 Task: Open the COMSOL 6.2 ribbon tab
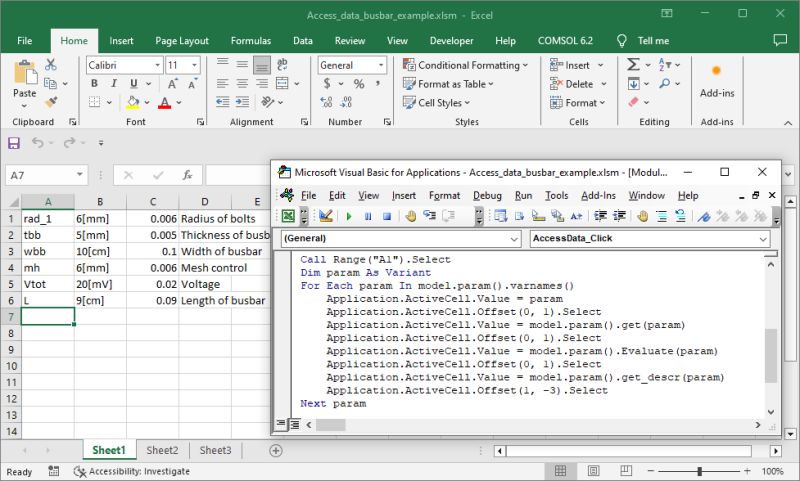(x=565, y=41)
